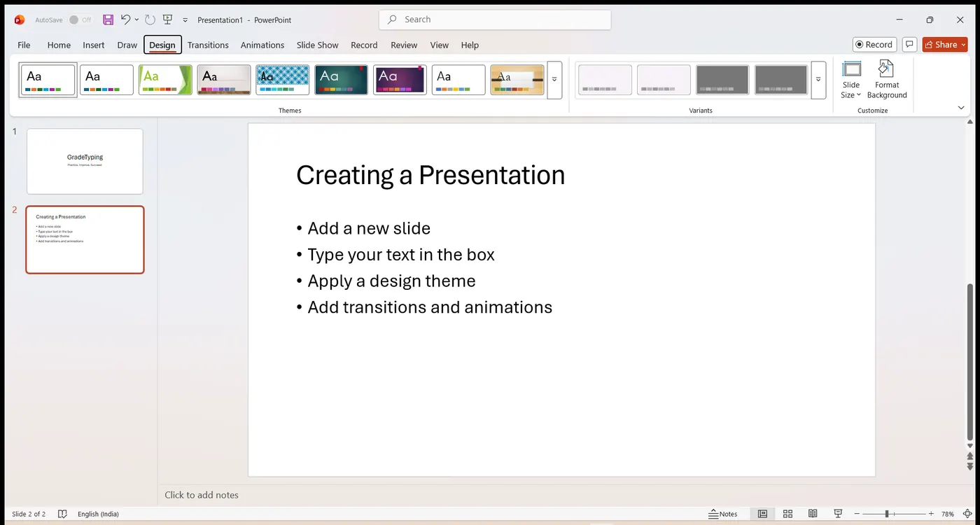This screenshot has height=525, width=980.
Task: Switch to Slide Sorter view
Action: pyautogui.click(x=787, y=514)
